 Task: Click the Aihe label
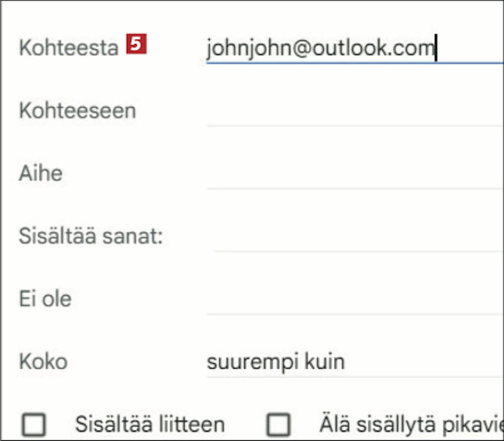[x=41, y=174]
